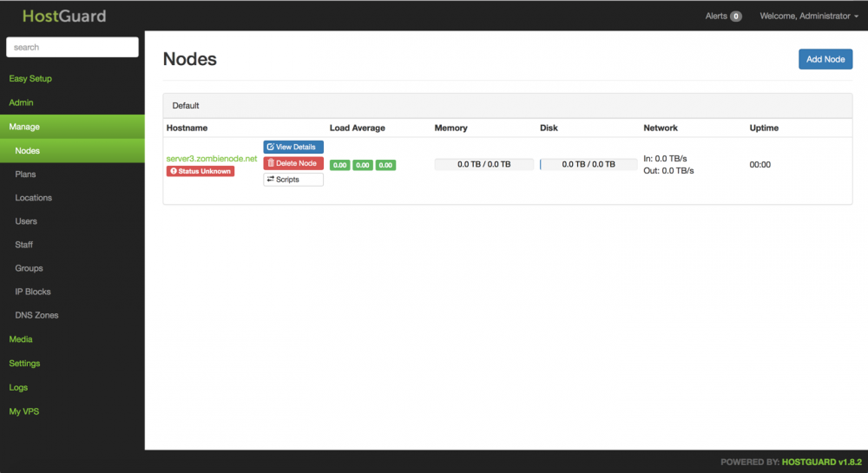The width and height of the screenshot is (868, 473).
Task: Open the Logs sidebar section
Action: [x=18, y=387]
